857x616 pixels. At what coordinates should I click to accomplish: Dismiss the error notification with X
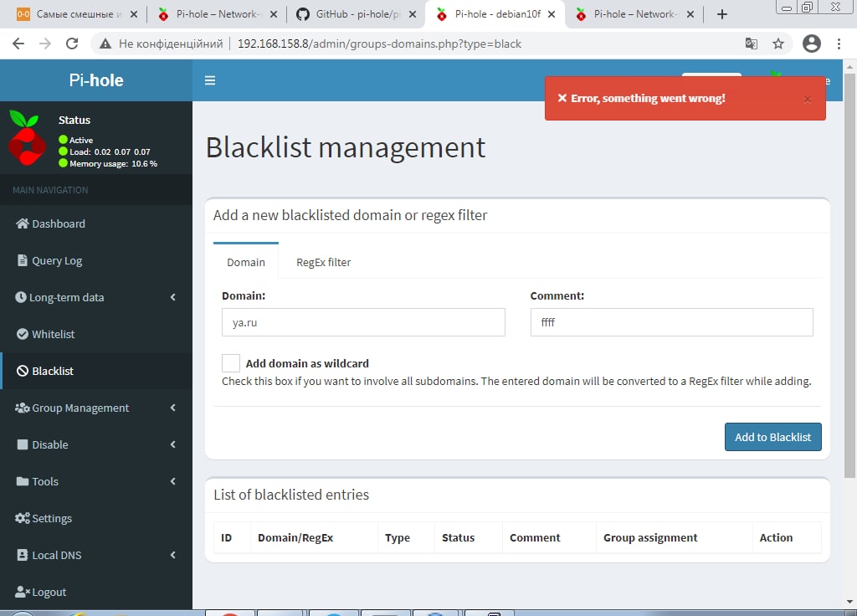(808, 99)
